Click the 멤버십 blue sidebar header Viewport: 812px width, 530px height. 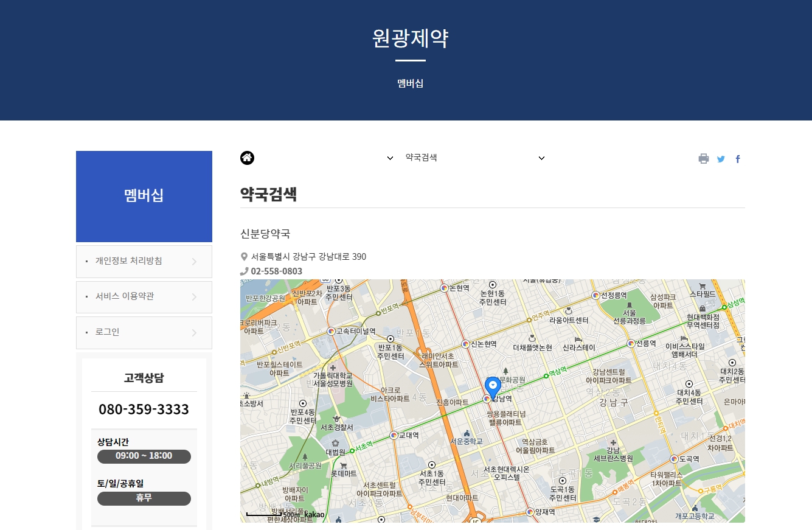[144, 196]
